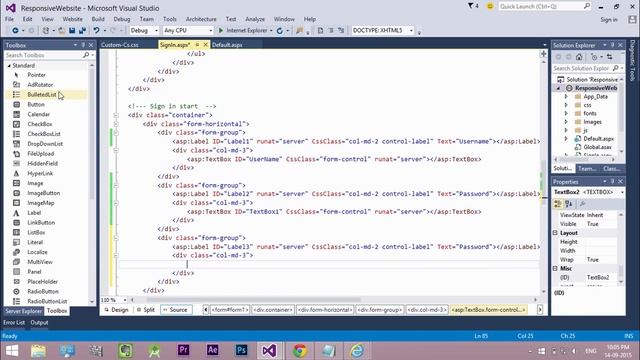Open Premiere Pro from the taskbar

(x=183, y=351)
